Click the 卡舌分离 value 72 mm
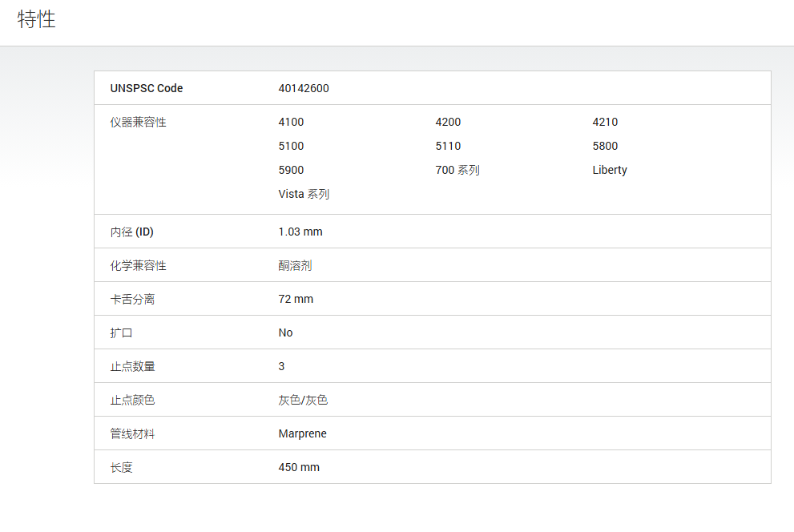This screenshot has height=532, width=794. [296, 299]
